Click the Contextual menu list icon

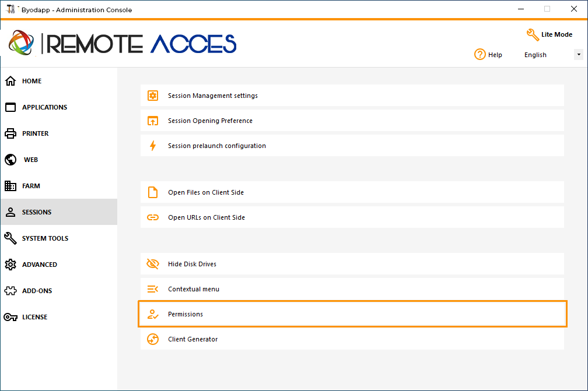pyautogui.click(x=153, y=289)
